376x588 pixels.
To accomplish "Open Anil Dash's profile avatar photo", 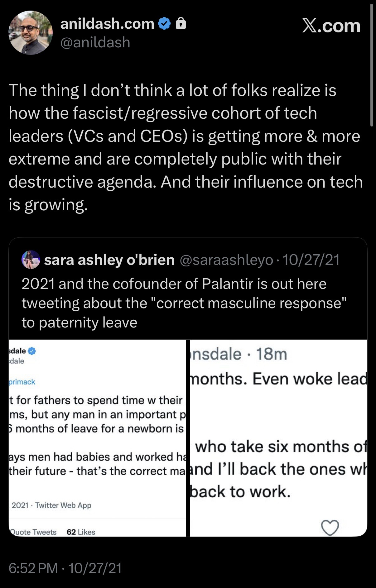I will (x=30, y=33).
